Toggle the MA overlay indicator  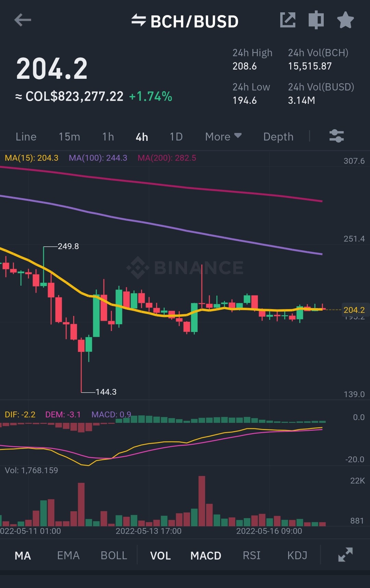click(x=23, y=556)
